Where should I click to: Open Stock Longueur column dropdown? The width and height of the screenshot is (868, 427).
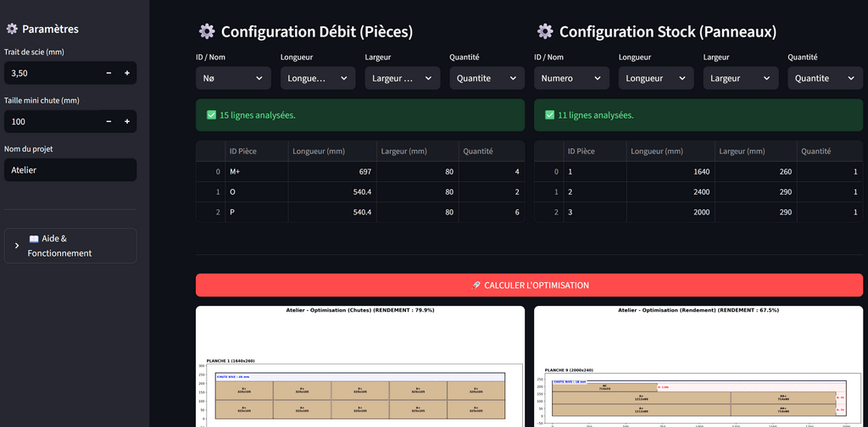coord(656,78)
